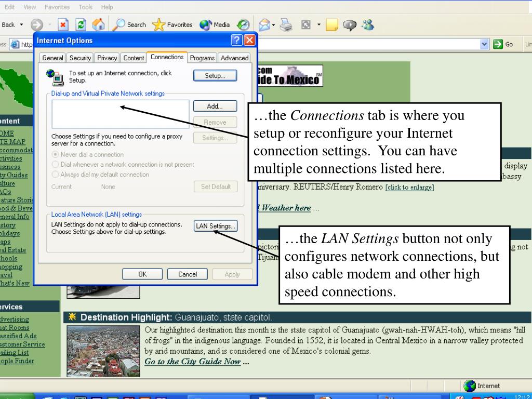Screen dimensions: 532x399
Task: Go to the Home page icon
Action: (x=98, y=24)
